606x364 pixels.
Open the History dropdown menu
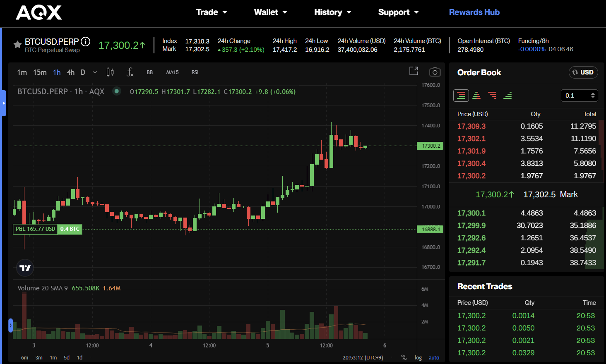pyautogui.click(x=333, y=12)
